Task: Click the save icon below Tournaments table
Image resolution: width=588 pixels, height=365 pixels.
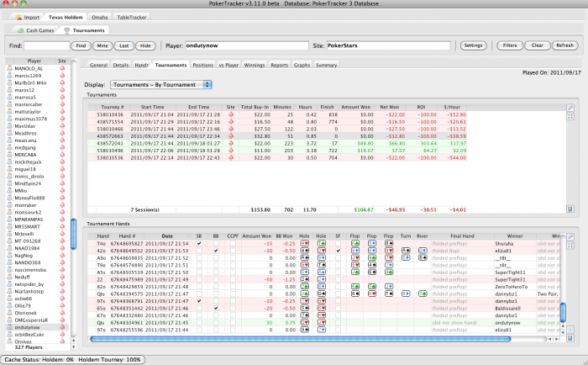Action: click(x=570, y=209)
